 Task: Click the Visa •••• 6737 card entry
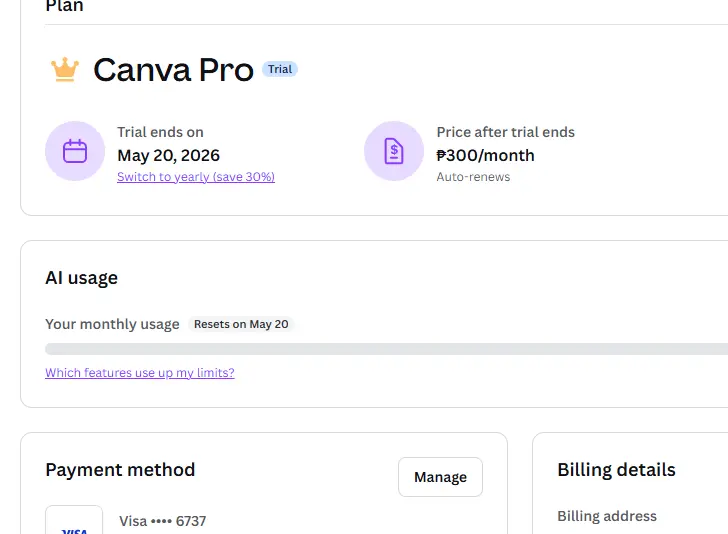[162, 521]
